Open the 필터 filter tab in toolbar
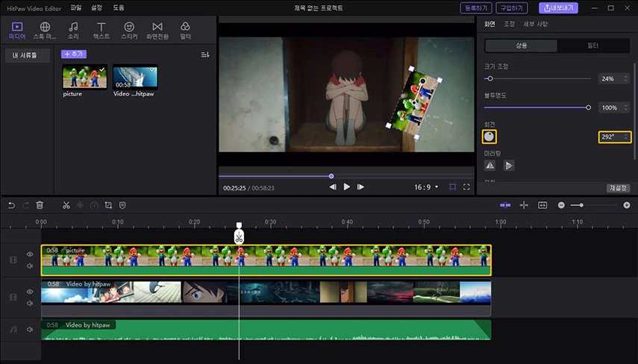This screenshot has width=638, height=364. (186, 31)
